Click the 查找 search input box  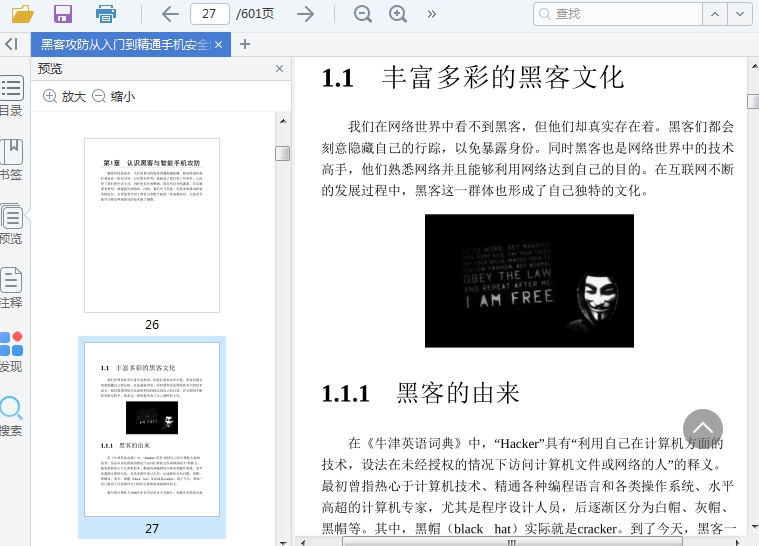tap(618, 14)
